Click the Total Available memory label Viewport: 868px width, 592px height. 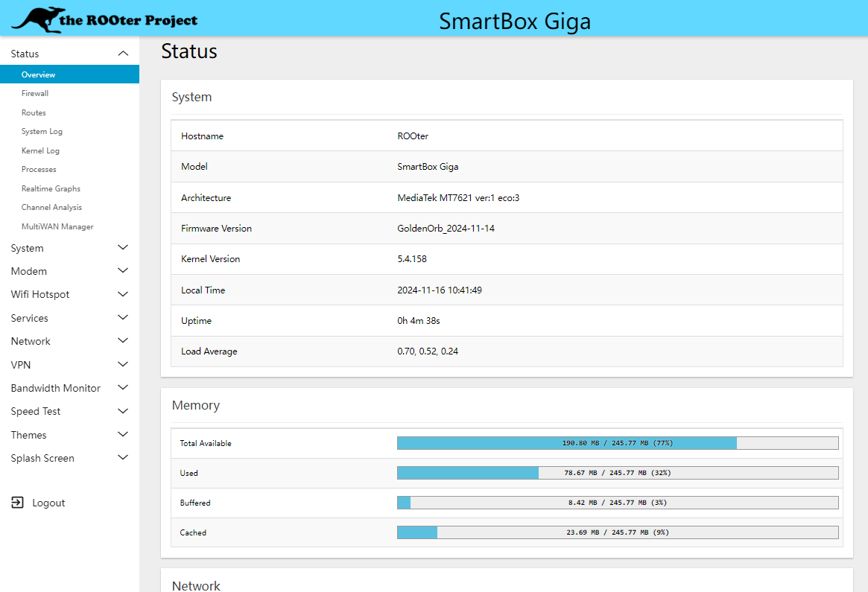pos(206,443)
